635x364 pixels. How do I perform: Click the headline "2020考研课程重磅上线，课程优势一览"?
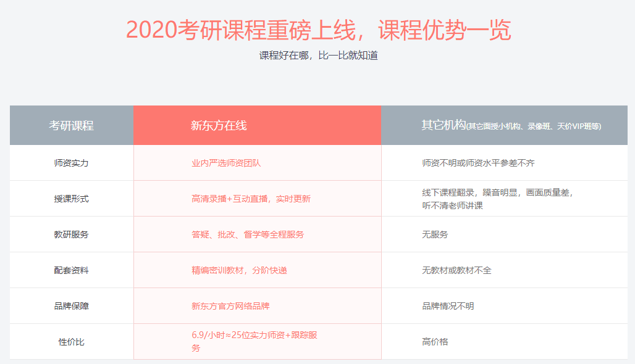click(318, 30)
